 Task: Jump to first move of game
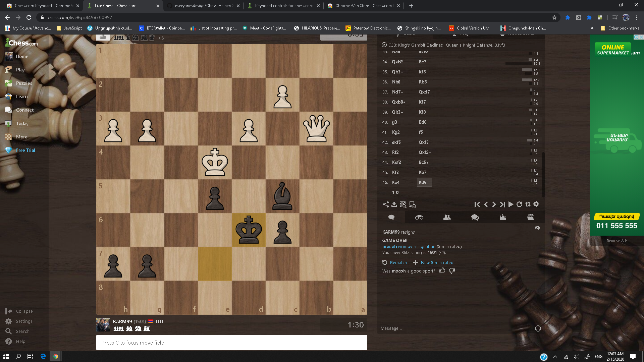[477, 204]
